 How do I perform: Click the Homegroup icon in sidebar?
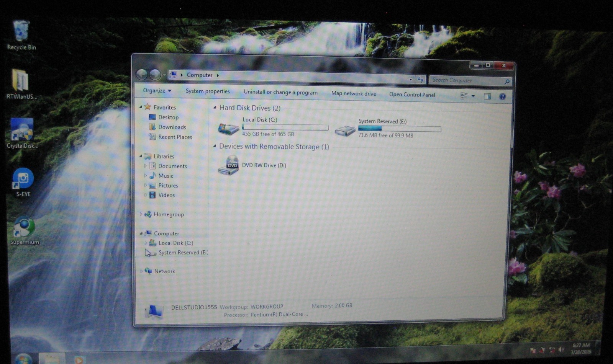[x=148, y=214]
